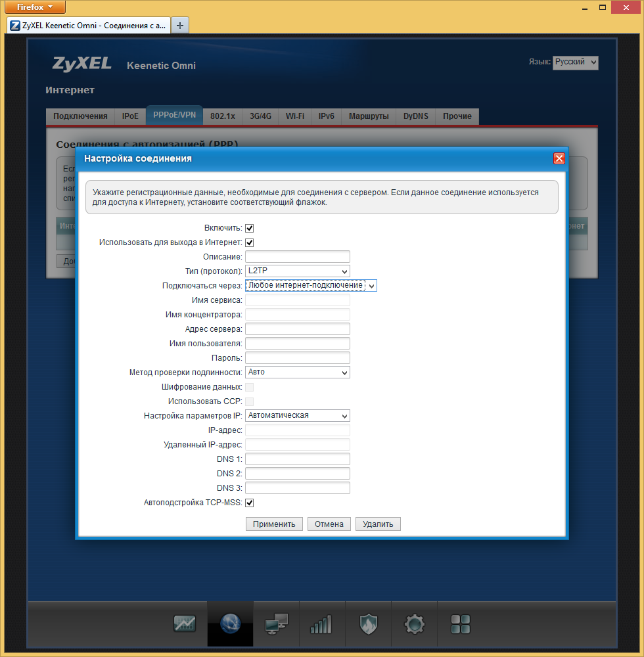Click the Пароль input field
The width and height of the screenshot is (644, 657).
tap(298, 358)
